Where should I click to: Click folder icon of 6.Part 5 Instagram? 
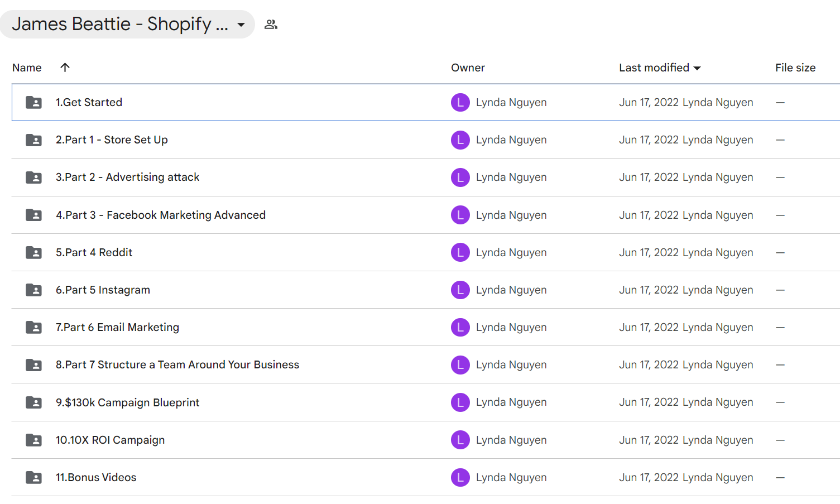[33, 290]
